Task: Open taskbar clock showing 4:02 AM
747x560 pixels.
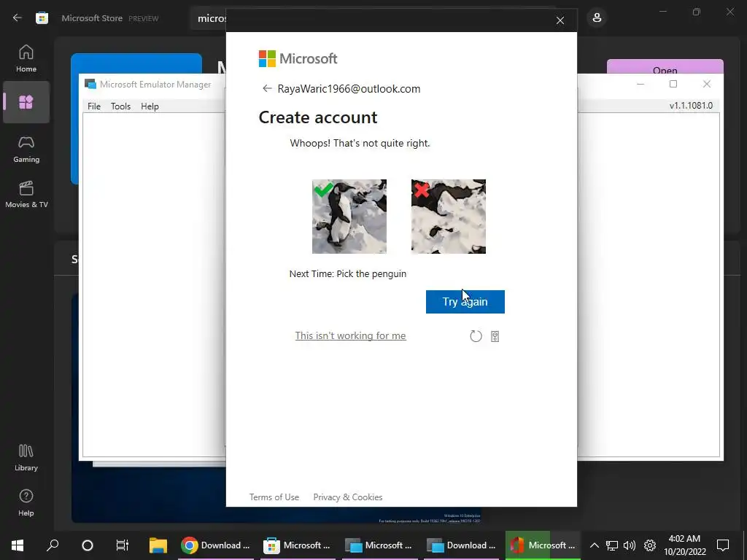Action: (x=684, y=545)
